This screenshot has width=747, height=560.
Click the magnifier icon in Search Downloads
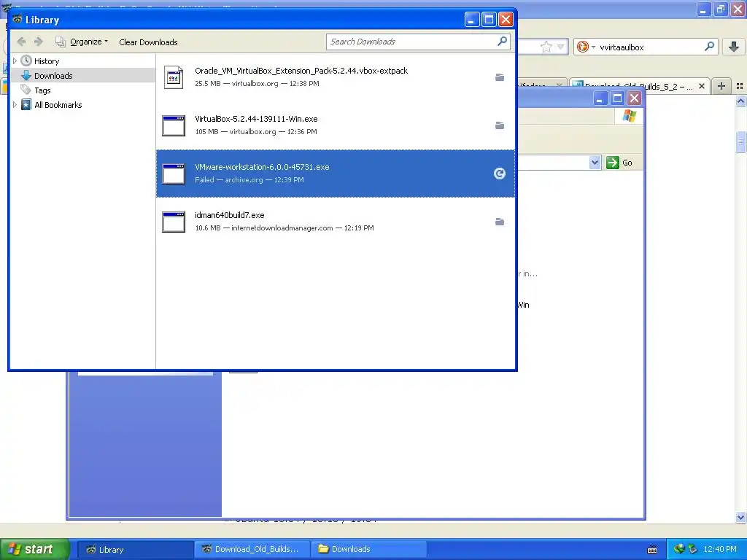point(502,42)
